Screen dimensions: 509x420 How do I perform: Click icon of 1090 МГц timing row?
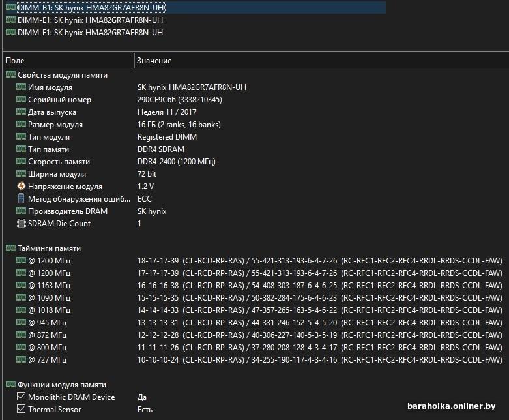[x=21, y=297]
